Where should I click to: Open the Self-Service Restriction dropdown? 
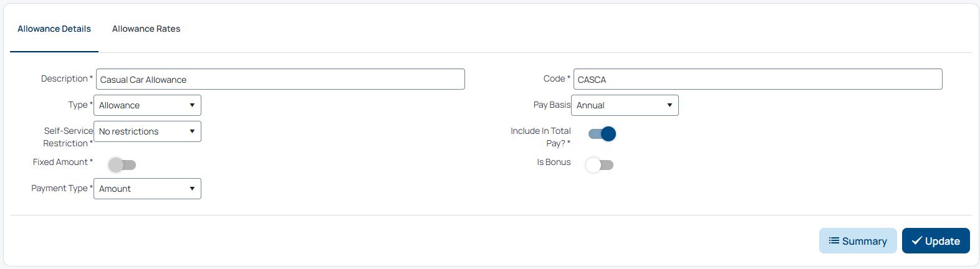click(x=147, y=131)
